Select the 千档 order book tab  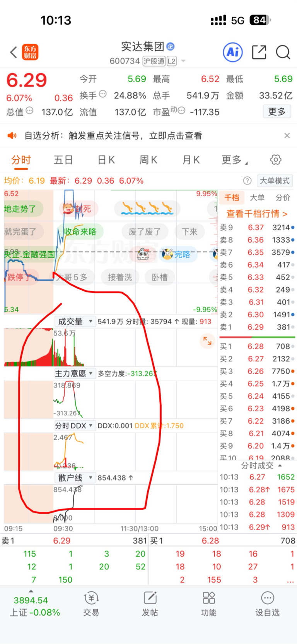point(232,198)
